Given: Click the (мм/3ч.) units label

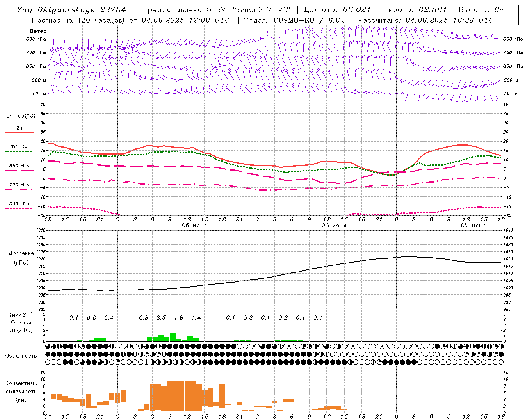Looking at the screenshot, I should click(21, 315).
